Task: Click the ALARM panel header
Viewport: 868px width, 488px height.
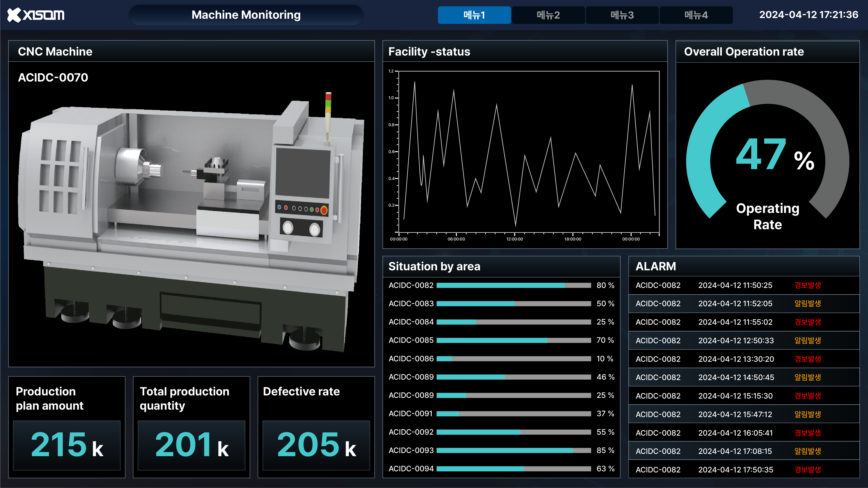Action: tap(656, 266)
